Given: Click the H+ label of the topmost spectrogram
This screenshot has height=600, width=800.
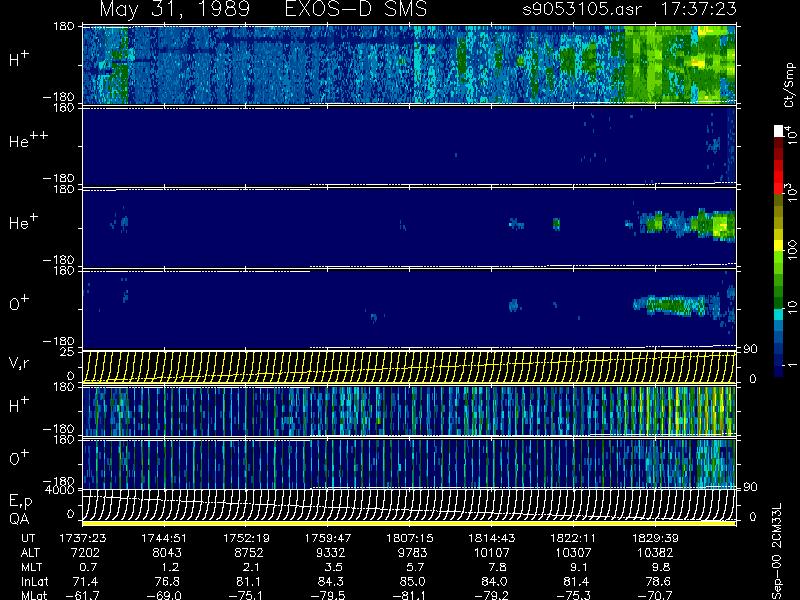Looking at the screenshot, I should pyautogui.click(x=19, y=60).
